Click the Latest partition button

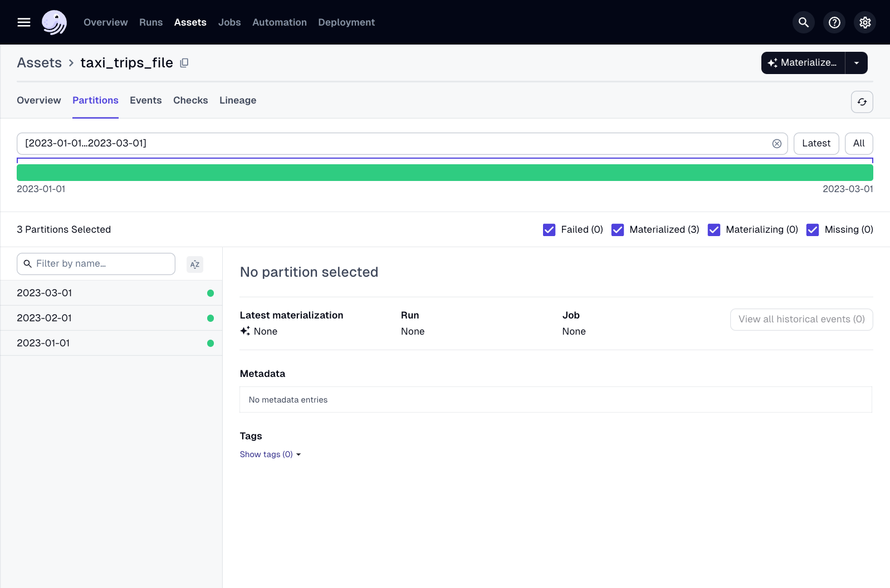[816, 144]
